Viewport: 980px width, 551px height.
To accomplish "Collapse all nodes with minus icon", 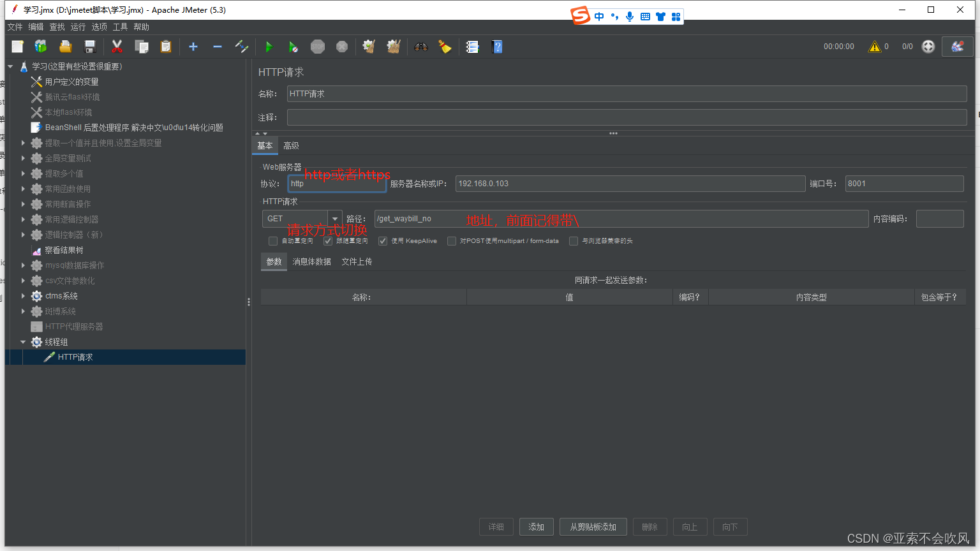I will coord(218,47).
